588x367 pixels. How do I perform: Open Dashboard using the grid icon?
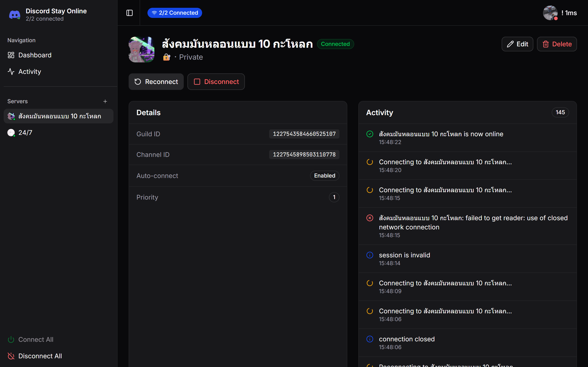point(11,55)
